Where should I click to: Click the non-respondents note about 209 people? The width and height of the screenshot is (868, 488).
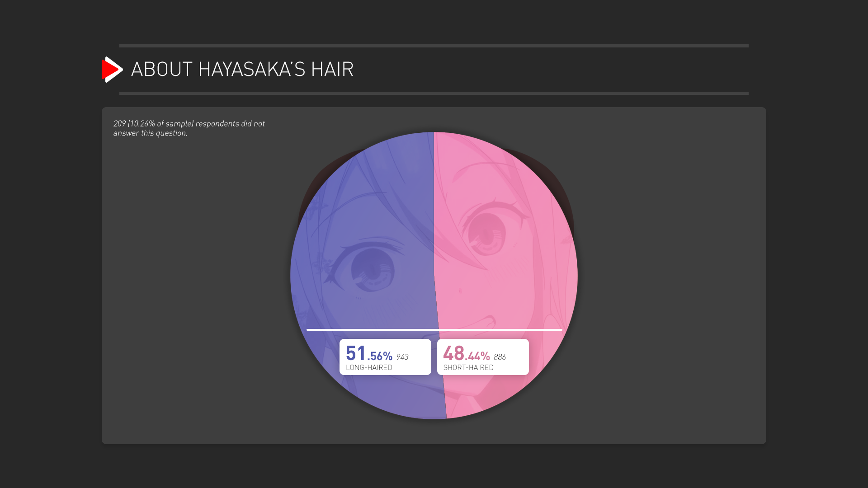pos(189,128)
